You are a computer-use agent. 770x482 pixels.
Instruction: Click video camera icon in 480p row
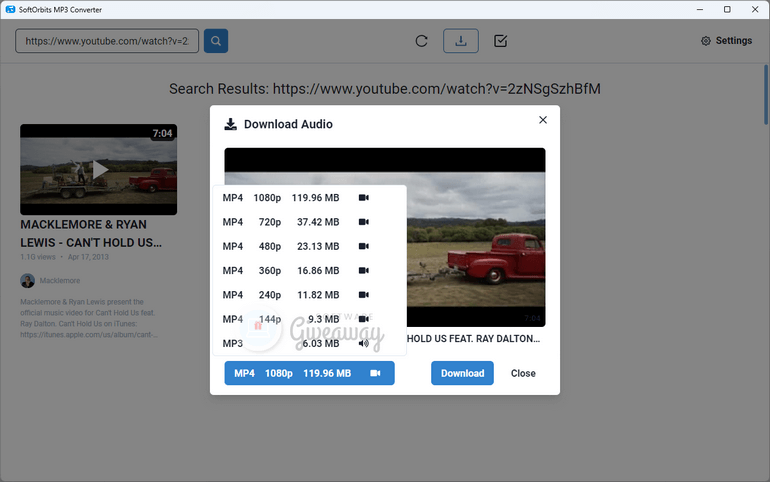coord(363,246)
